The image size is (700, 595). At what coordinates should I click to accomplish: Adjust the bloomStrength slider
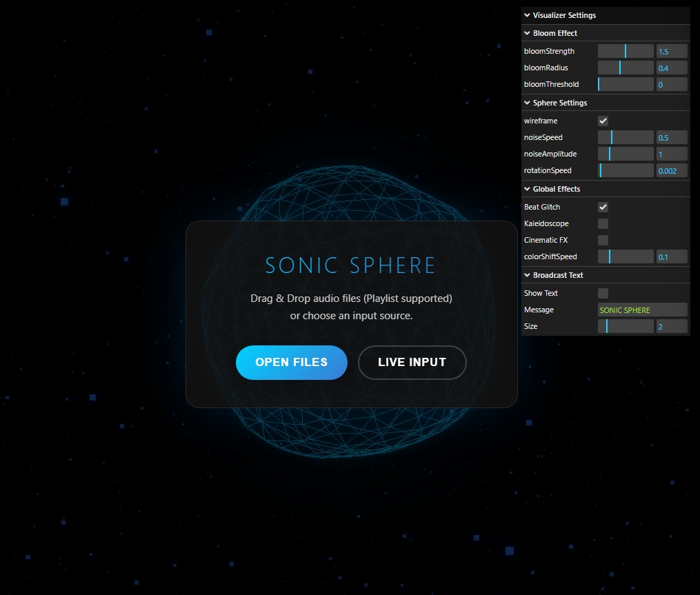626,50
